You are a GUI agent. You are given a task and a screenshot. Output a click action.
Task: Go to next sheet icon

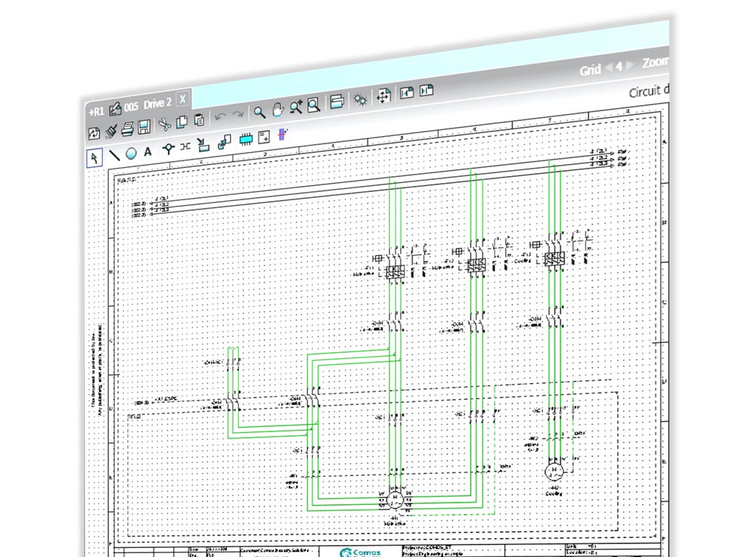pos(426,90)
